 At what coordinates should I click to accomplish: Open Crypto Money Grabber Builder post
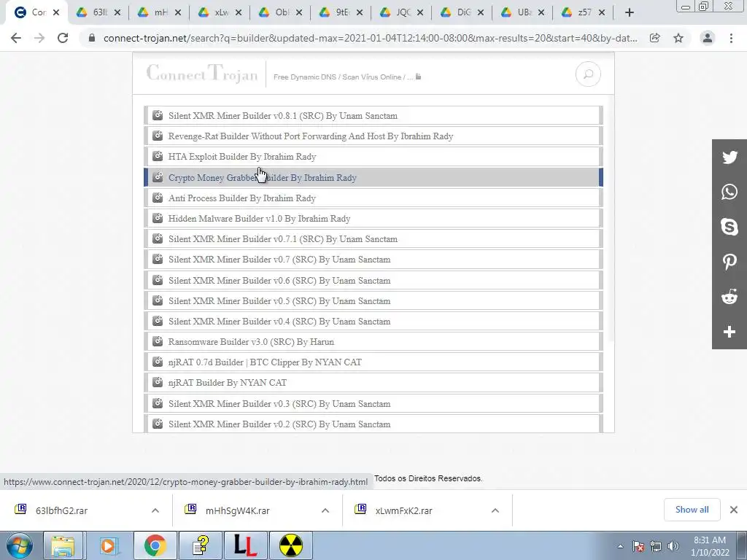[373, 178]
